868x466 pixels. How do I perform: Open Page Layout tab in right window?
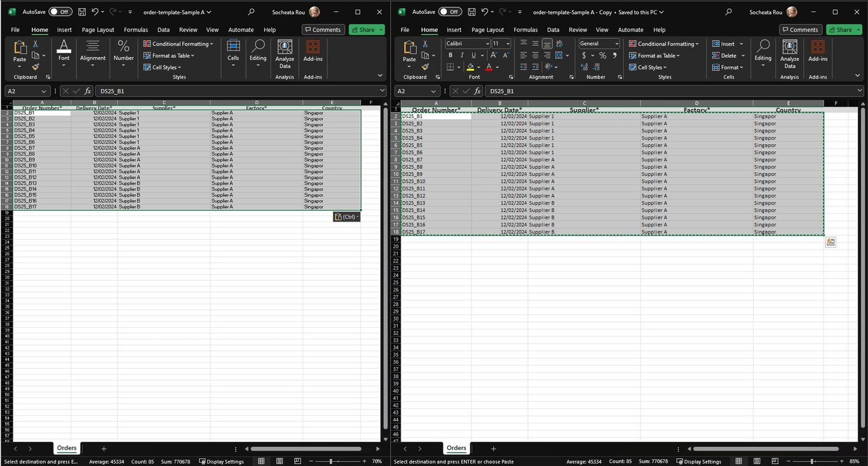click(487, 30)
